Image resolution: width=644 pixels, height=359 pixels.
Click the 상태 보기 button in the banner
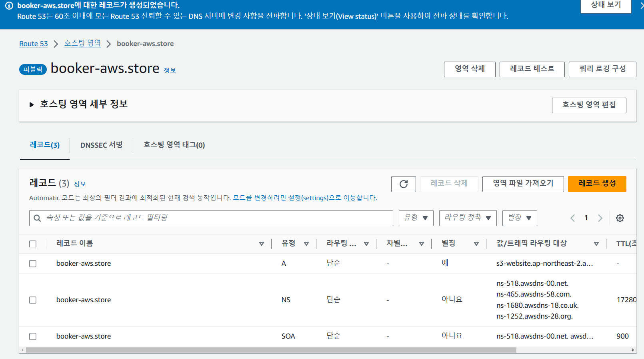coord(606,5)
